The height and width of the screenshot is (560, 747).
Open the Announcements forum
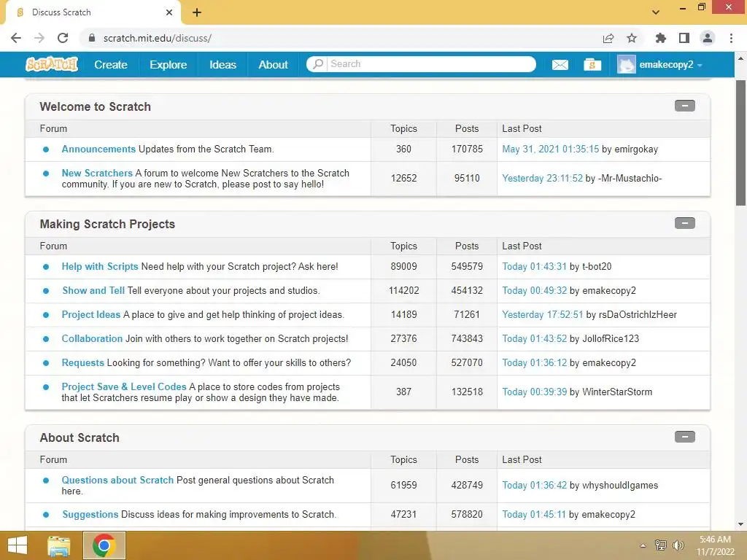98,149
